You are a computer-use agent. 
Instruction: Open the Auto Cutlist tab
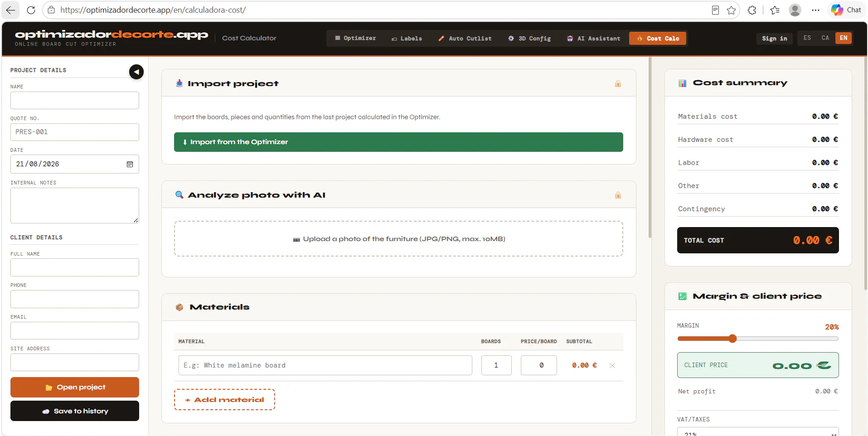tap(465, 39)
